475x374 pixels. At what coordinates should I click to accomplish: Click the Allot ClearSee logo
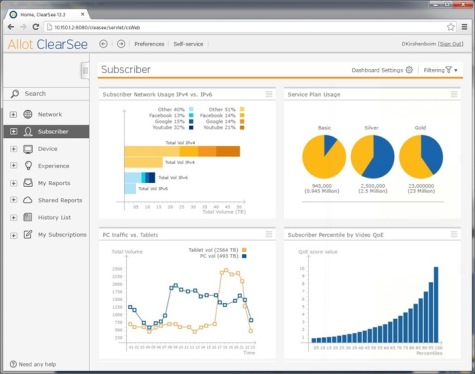coord(48,44)
